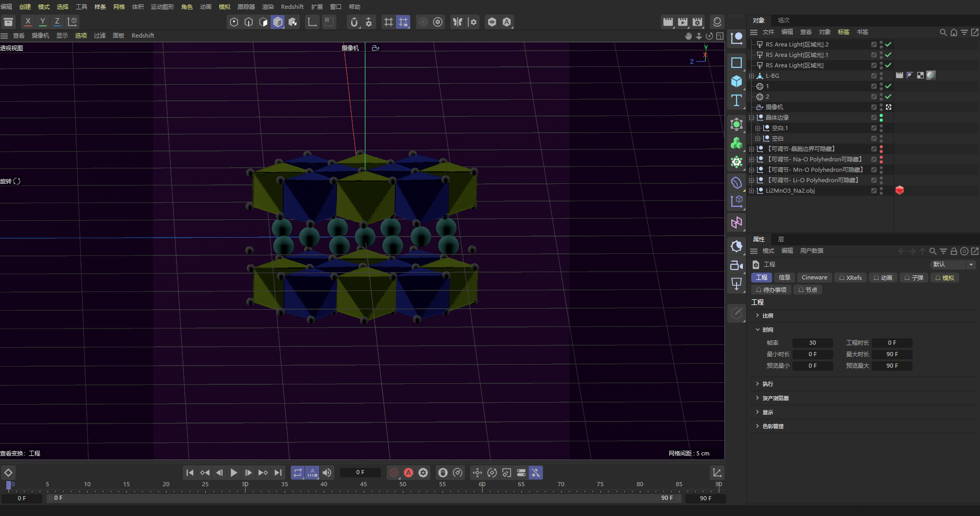Screen dimensions: 980x516
Task: Click the green cloner MoGraph icon
Action: point(737,143)
